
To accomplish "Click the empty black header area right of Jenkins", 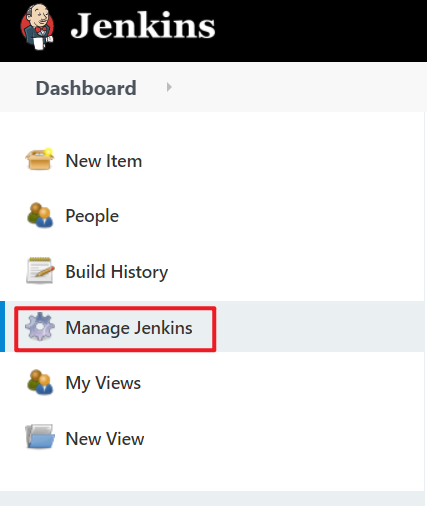I will (320, 31).
